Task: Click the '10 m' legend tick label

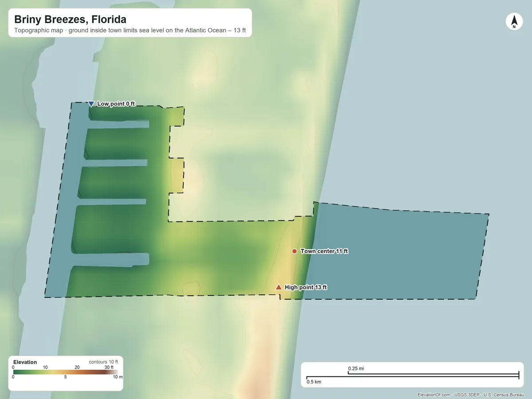Action: coord(117,377)
